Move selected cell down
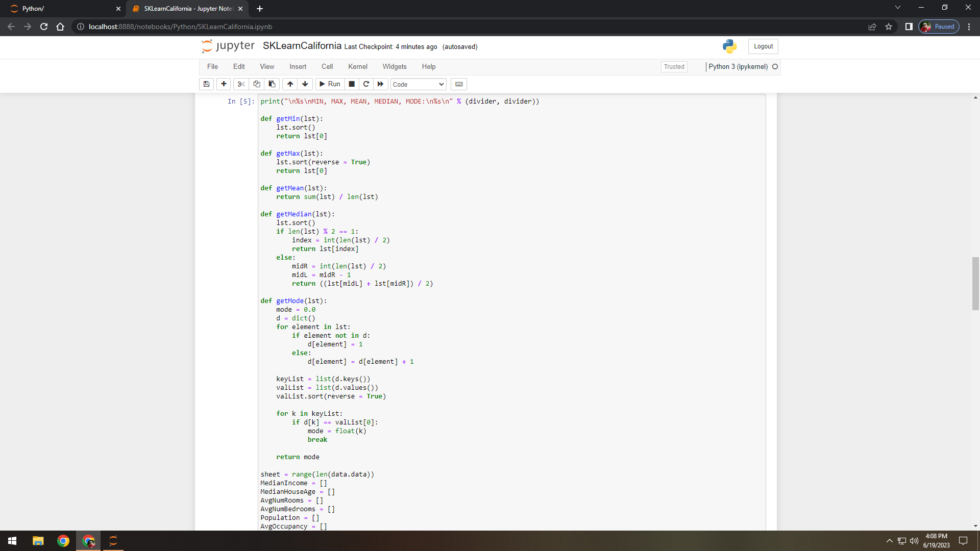Viewport: 980px width, 551px height. point(305,84)
